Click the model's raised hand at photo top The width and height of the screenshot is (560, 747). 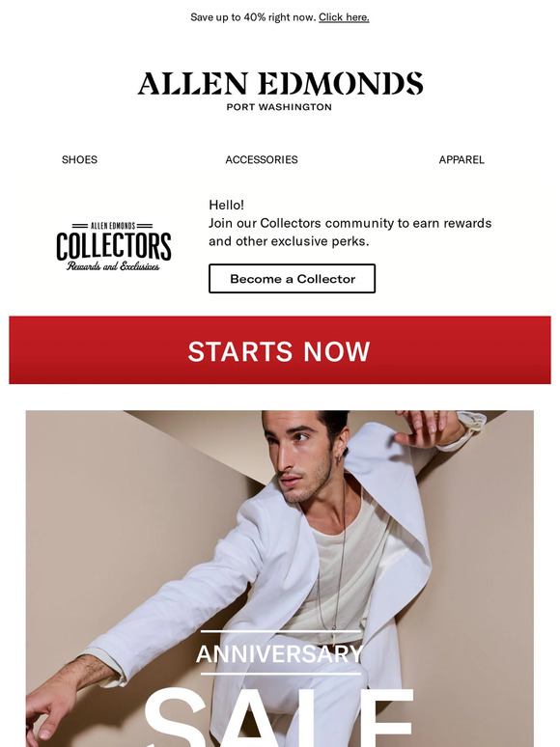pos(428,427)
